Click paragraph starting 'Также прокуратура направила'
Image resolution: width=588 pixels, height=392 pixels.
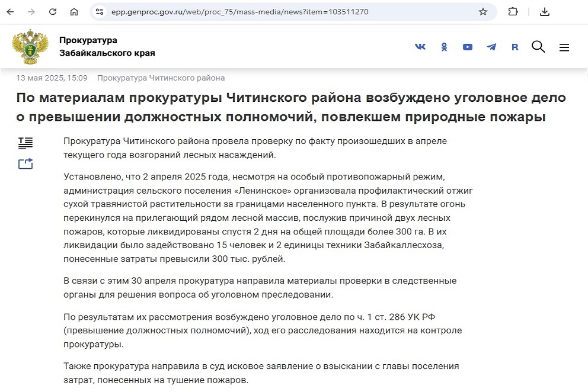(261, 373)
